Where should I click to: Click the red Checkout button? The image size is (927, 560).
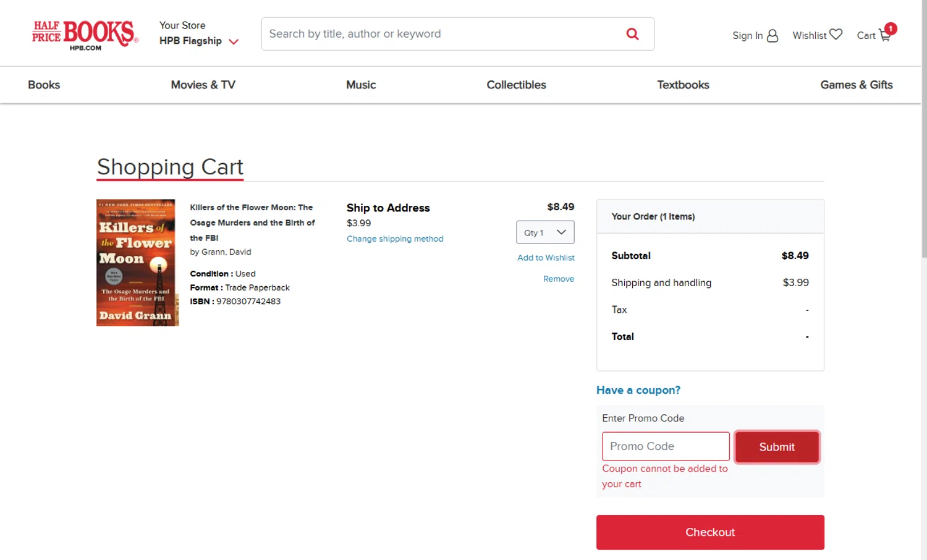710,532
